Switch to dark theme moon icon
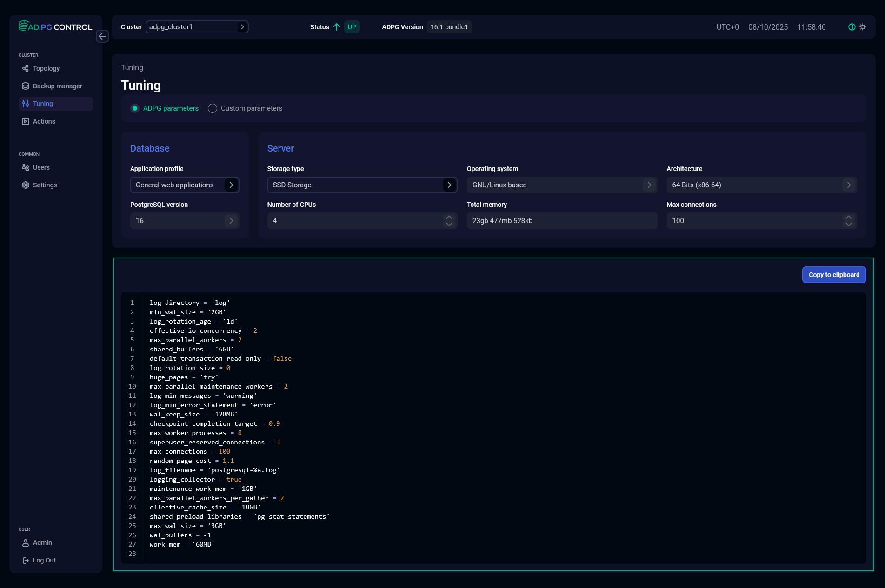 852,27
